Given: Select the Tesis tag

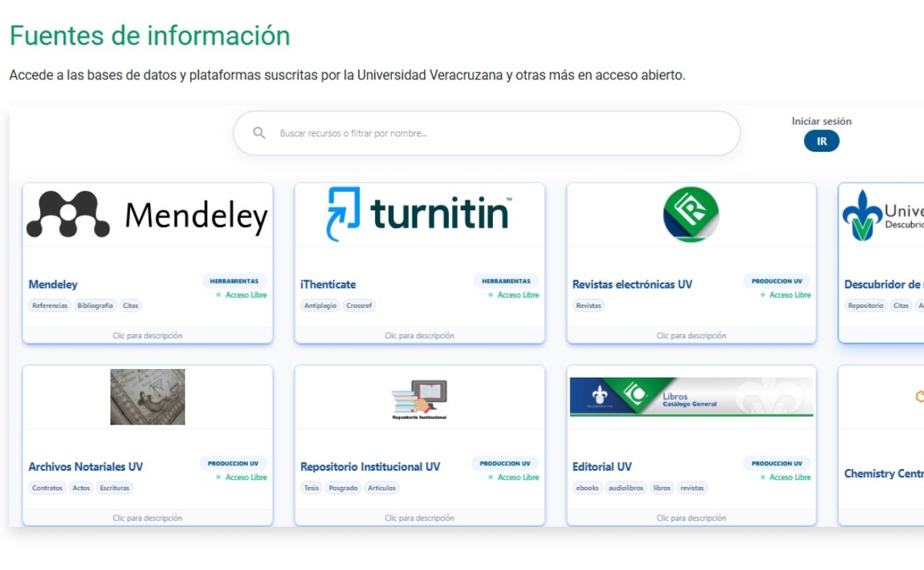Looking at the screenshot, I should pos(311,488).
